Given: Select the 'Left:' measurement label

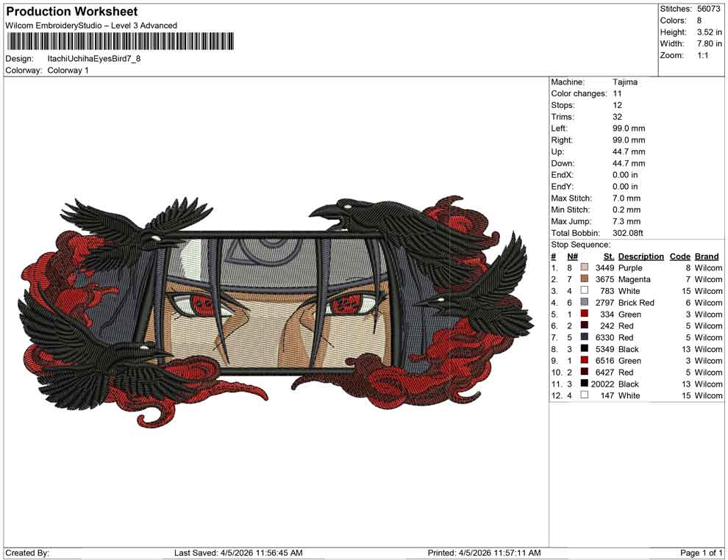Looking at the screenshot, I should pos(559,129).
